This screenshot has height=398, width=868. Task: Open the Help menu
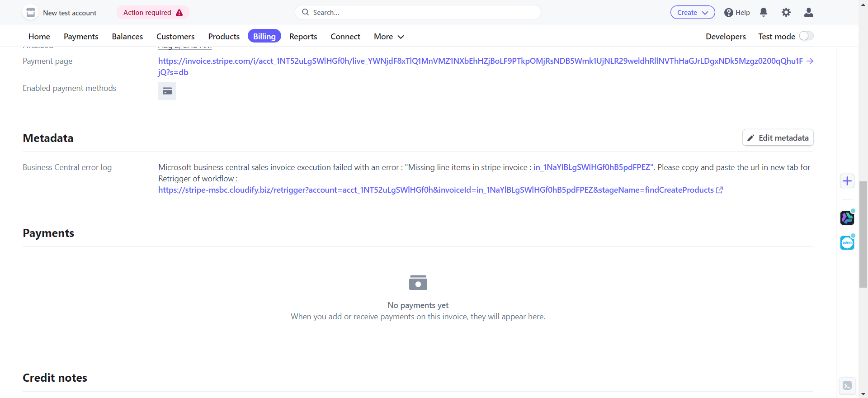pyautogui.click(x=737, y=13)
